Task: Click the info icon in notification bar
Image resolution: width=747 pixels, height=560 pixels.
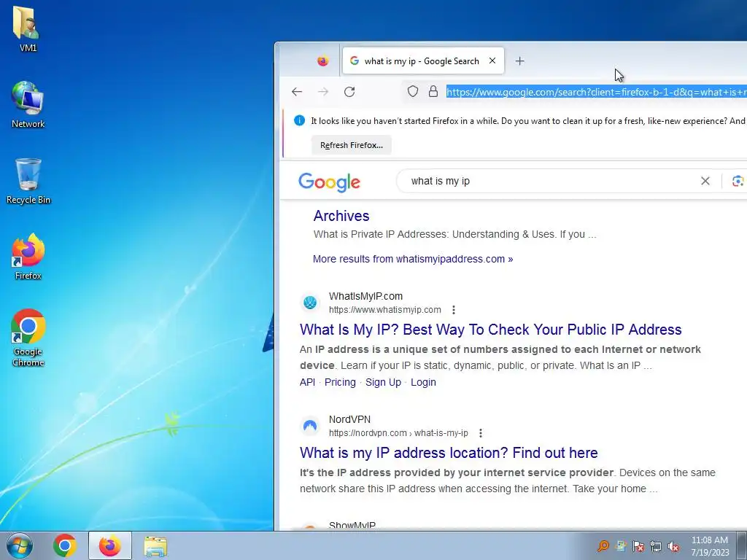Action: 299,120
